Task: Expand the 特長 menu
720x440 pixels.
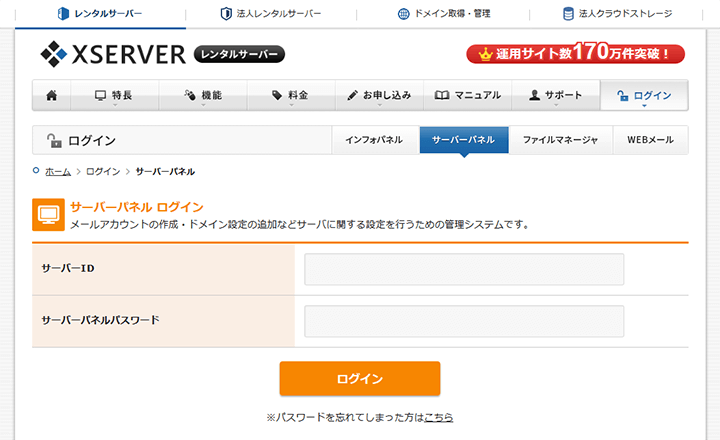Action: click(x=115, y=95)
